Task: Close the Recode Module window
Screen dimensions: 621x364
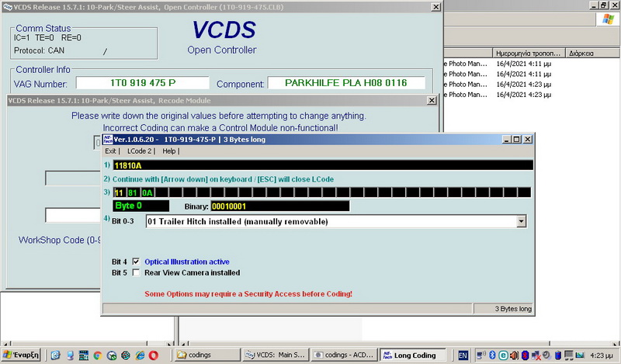Action: click(x=432, y=101)
